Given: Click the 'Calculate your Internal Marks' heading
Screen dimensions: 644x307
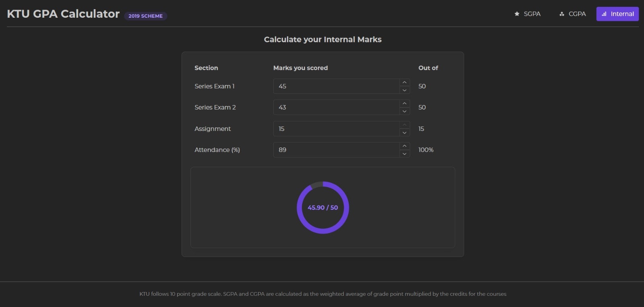Looking at the screenshot, I should pos(323,39).
